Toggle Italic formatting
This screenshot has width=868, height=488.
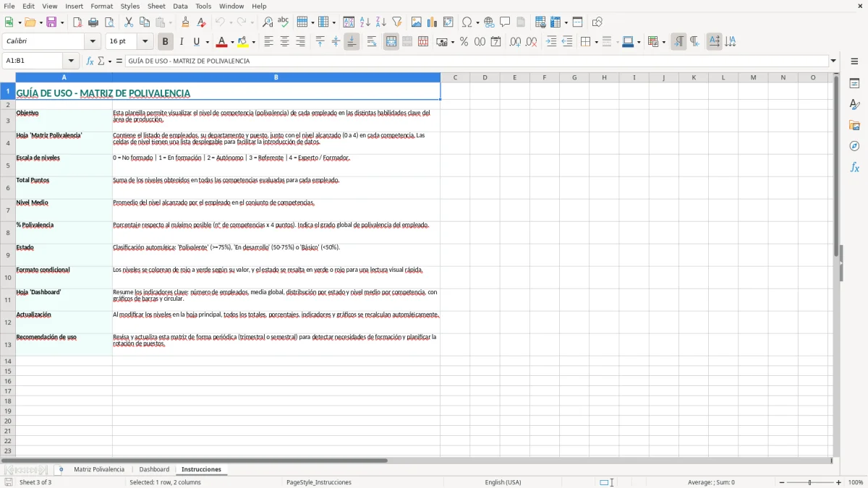click(181, 42)
